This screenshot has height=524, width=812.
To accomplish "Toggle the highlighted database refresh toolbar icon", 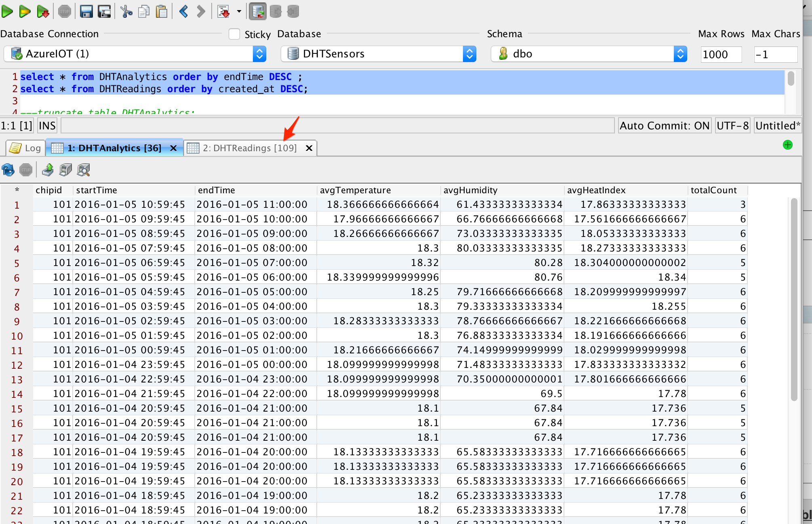I will (x=257, y=11).
